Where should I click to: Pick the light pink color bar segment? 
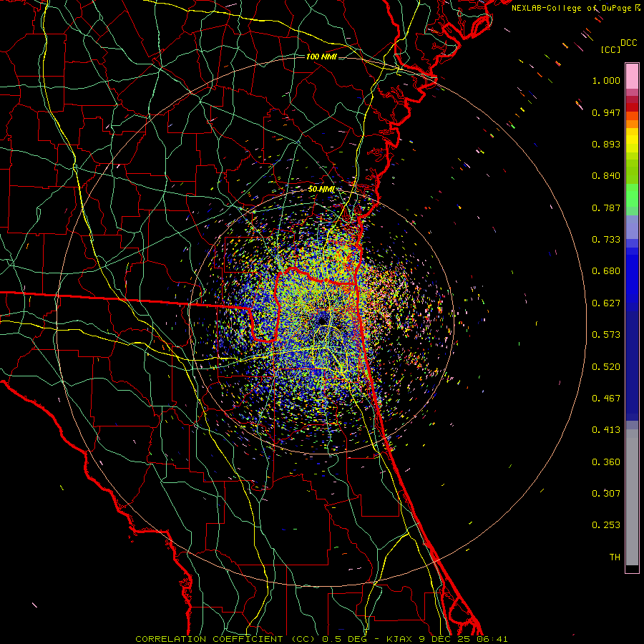[632, 76]
